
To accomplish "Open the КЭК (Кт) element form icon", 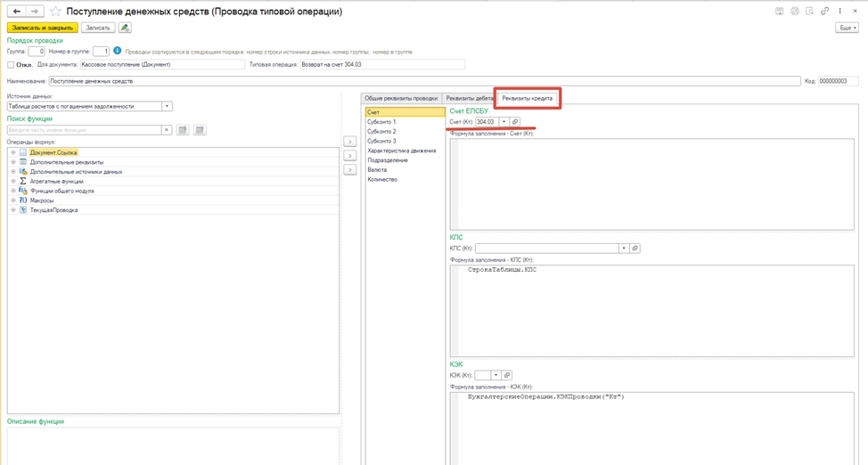I will (x=507, y=375).
